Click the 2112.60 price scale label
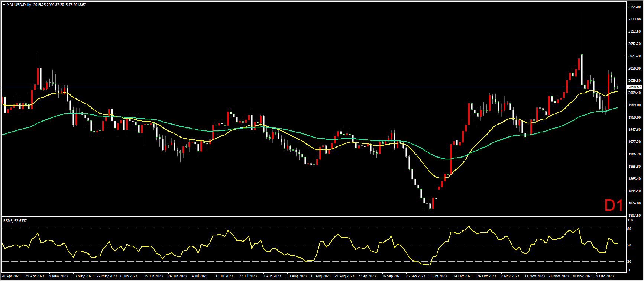The width and height of the screenshot is (644, 281). coord(635,32)
